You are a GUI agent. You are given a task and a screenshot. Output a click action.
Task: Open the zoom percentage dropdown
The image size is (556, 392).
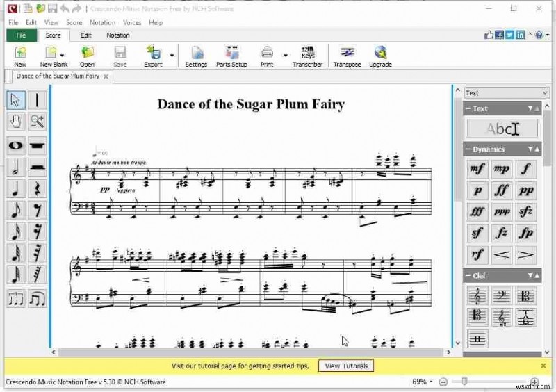coord(431,382)
